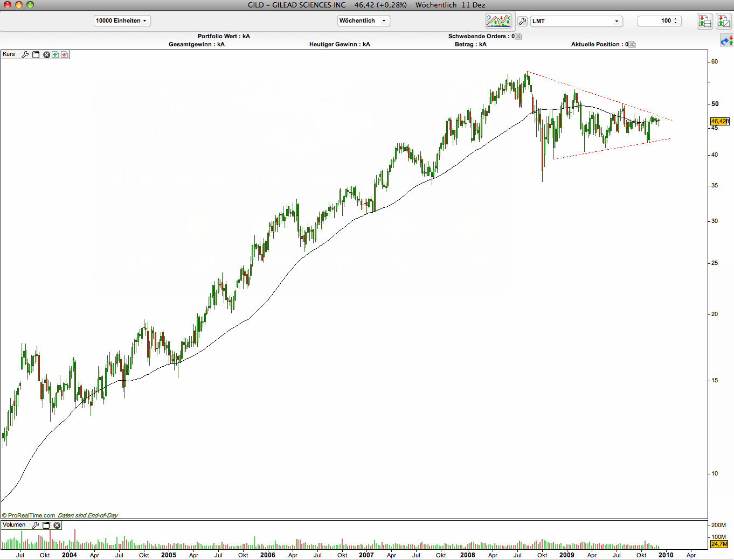
Task: Click the green zoom window button
Action: 30,5
